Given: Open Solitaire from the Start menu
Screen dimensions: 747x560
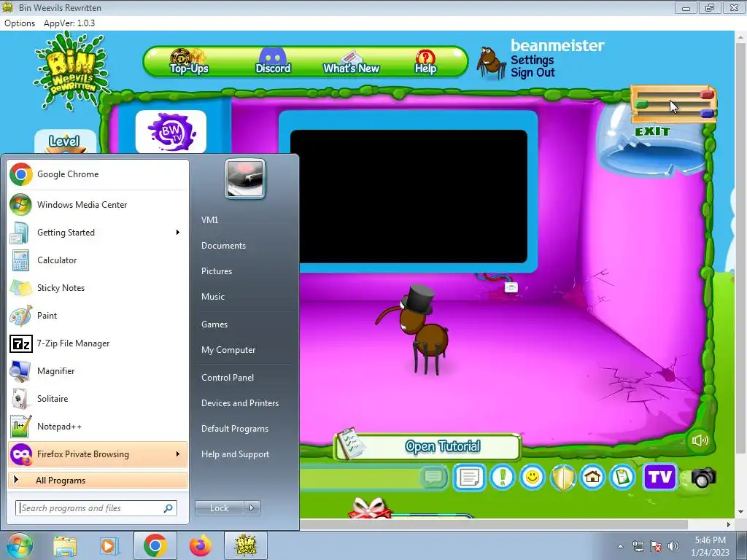Looking at the screenshot, I should tap(98, 399).
